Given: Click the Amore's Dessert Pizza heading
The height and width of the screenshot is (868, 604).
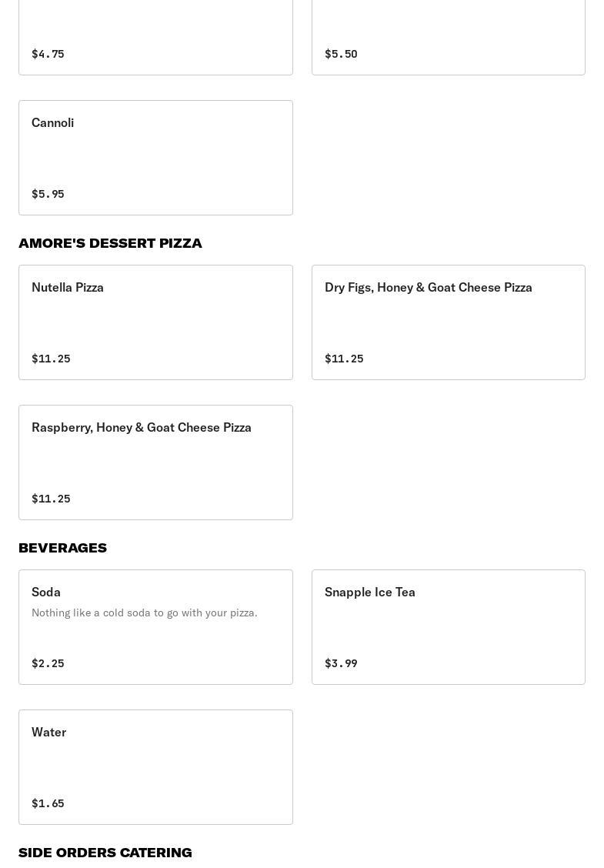Looking at the screenshot, I should click(110, 243).
